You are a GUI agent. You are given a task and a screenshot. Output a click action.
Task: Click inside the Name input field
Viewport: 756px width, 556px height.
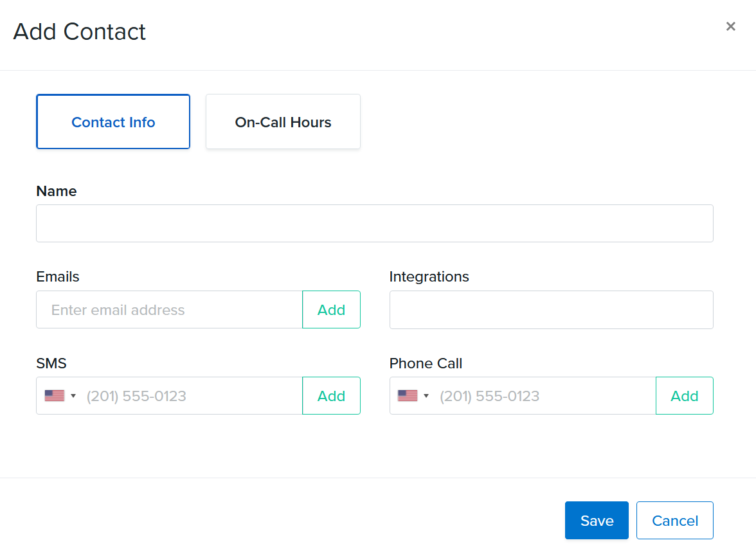pos(374,223)
